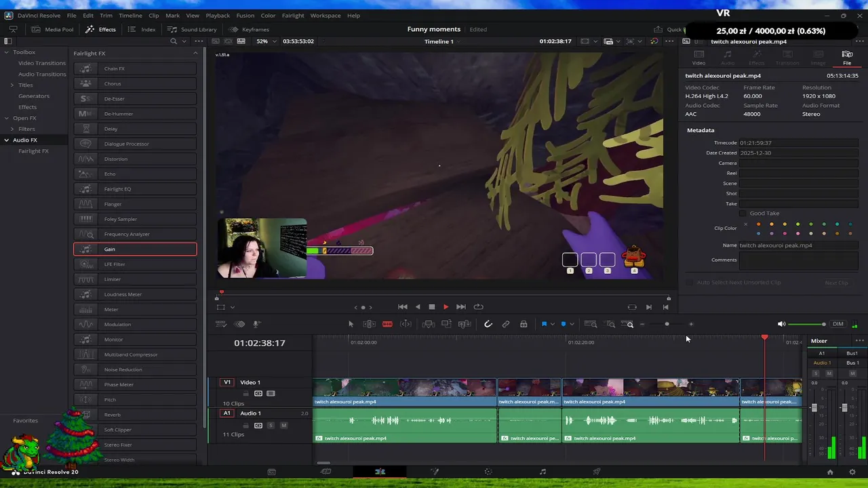Choose the orange clip color swatch

[x=759, y=224]
